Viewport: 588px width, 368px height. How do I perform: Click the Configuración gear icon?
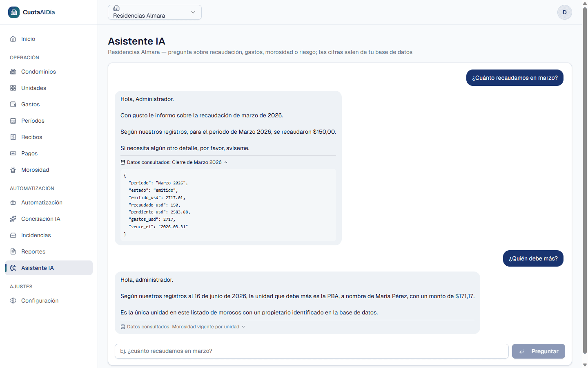coord(13,301)
